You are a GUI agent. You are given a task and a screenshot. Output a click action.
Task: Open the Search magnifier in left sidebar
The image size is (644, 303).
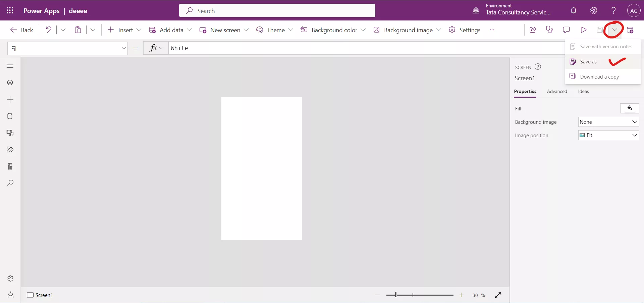(x=10, y=183)
